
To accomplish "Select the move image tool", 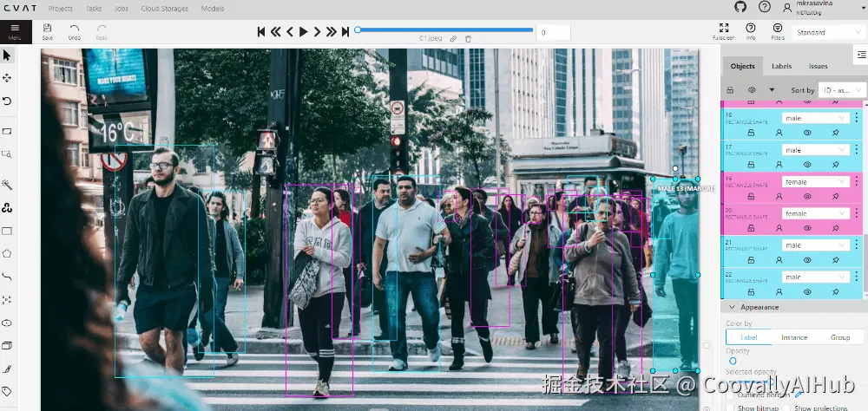I will [7, 78].
